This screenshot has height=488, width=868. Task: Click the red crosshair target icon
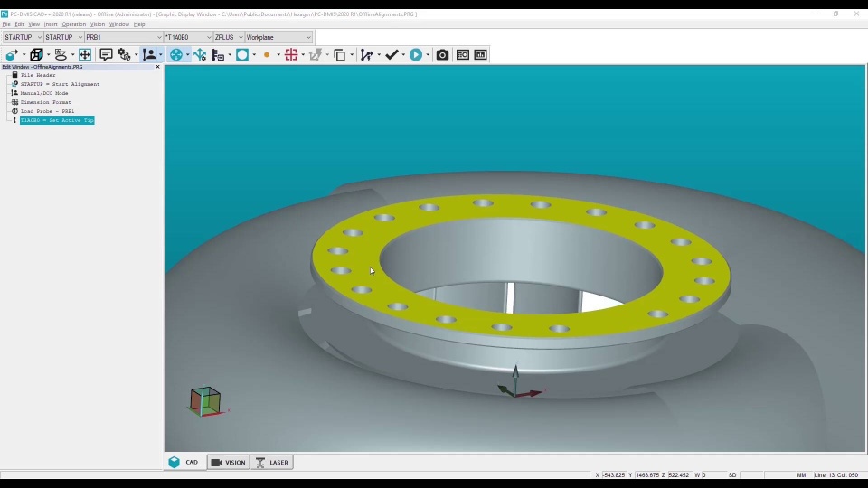[x=291, y=55]
